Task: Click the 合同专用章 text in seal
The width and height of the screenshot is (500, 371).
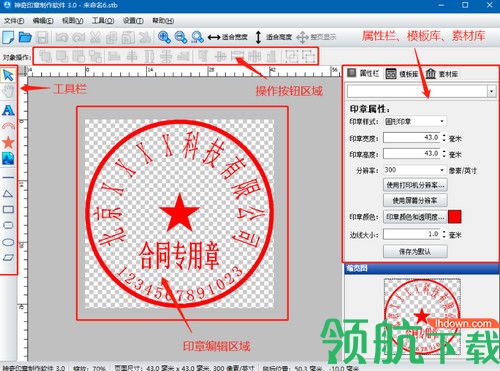Action: (x=180, y=256)
